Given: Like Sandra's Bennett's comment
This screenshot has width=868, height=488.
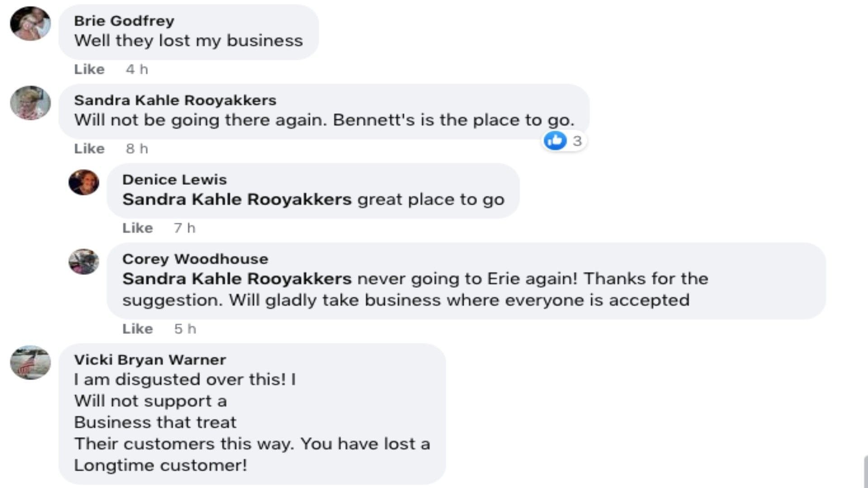Looking at the screenshot, I should pyautogui.click(x=89, y=149).
